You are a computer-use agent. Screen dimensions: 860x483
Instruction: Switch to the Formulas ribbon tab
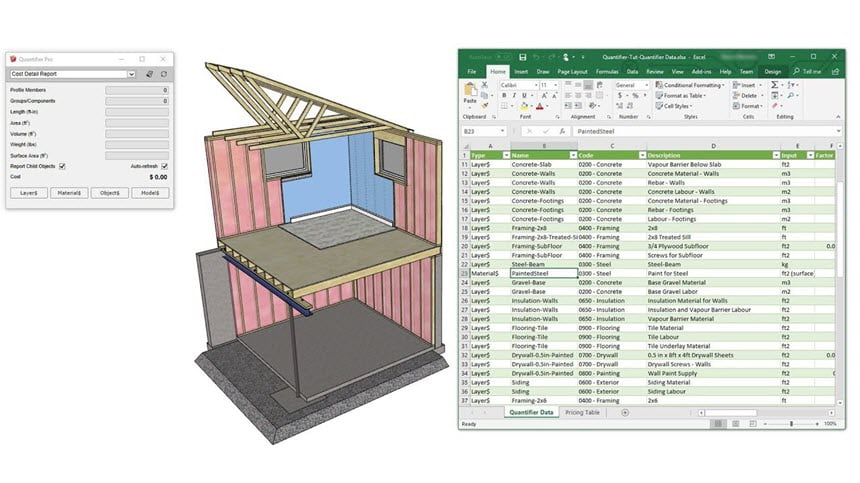point(607,72)
